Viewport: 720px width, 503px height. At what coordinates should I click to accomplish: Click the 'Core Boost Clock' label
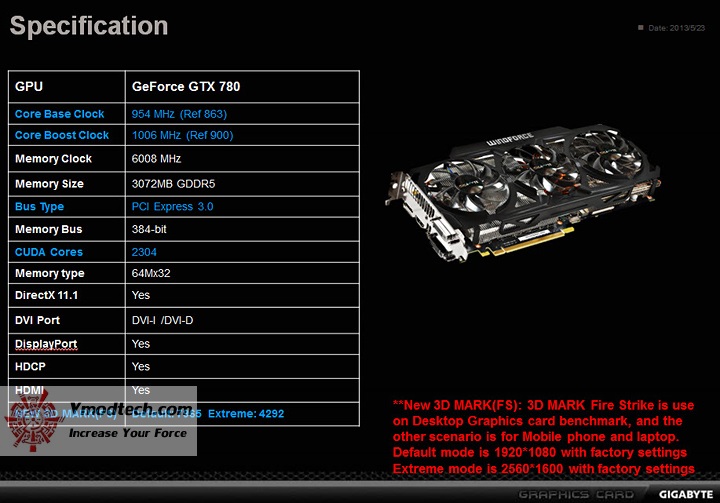(62, 135)
